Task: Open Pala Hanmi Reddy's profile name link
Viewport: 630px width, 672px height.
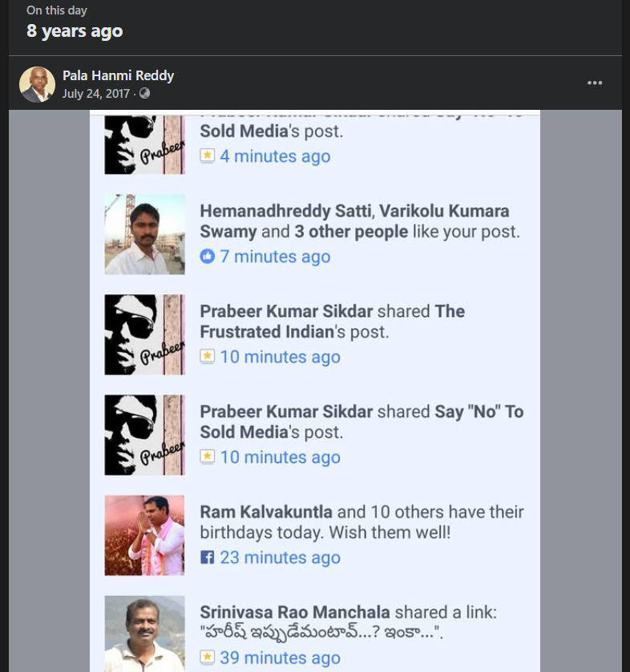Action: coord(118,75)
